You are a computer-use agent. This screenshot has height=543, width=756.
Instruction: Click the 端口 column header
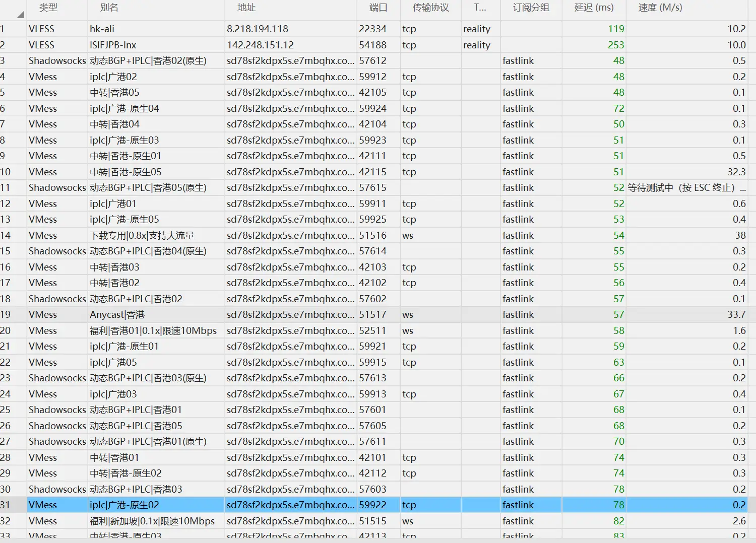coord(378,8)
